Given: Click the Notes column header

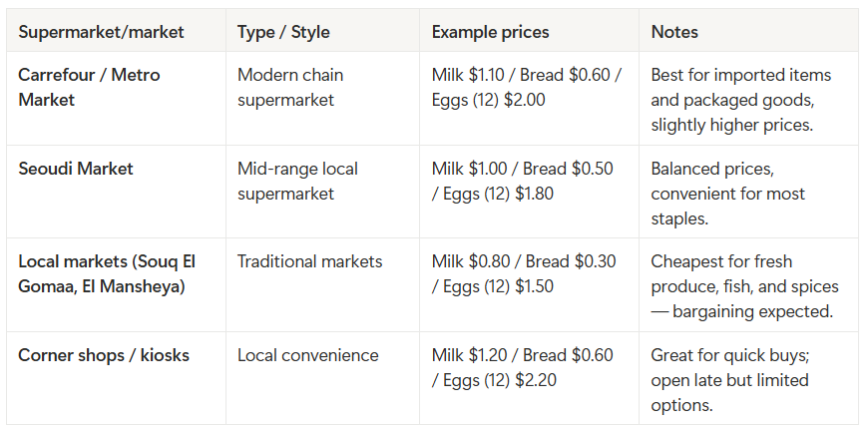Looking at the screenshot, I should point(674,32).
